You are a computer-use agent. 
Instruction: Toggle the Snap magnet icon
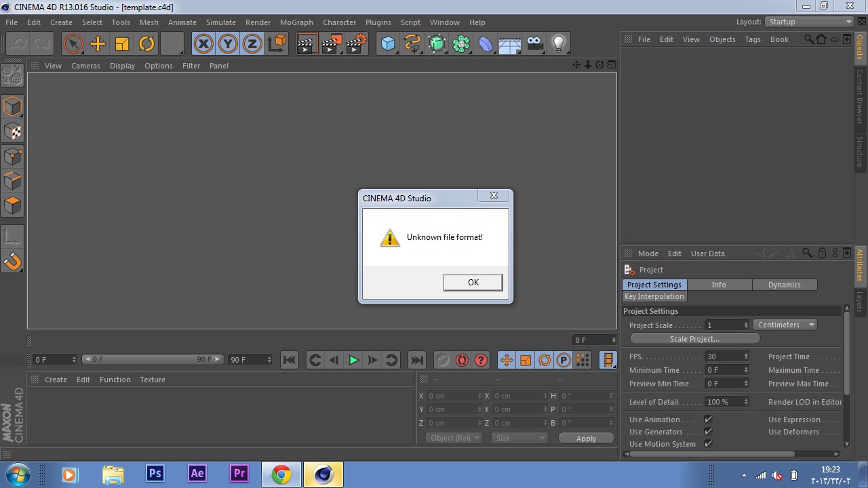click(x=12, y=261)
